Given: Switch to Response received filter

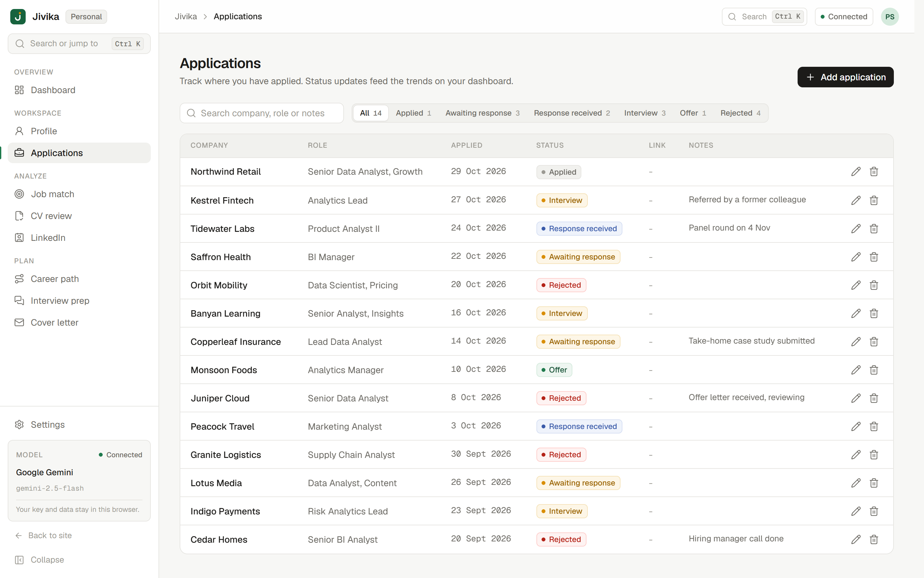Looking at the screenshot, I should tap(572, 113).
